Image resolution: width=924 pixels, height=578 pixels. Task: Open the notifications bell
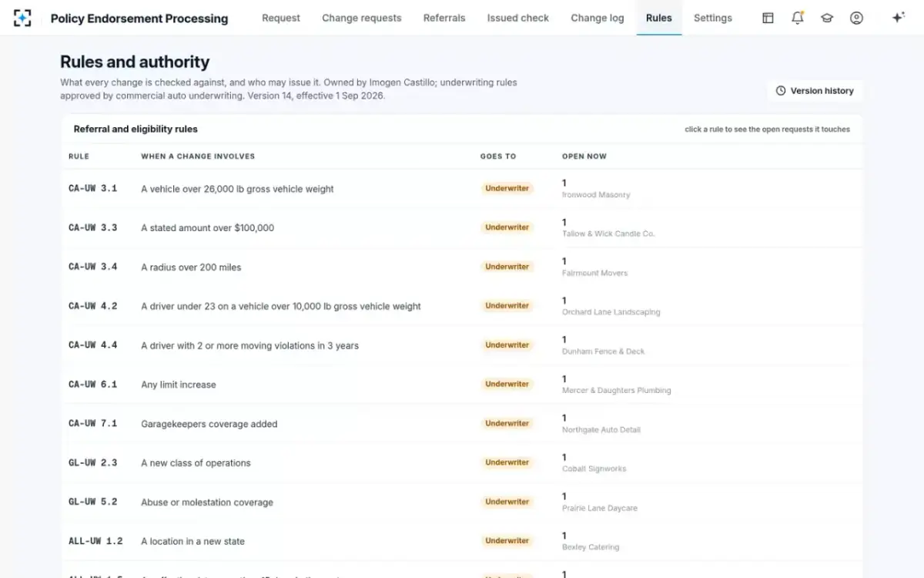click(x=798, y=18)
